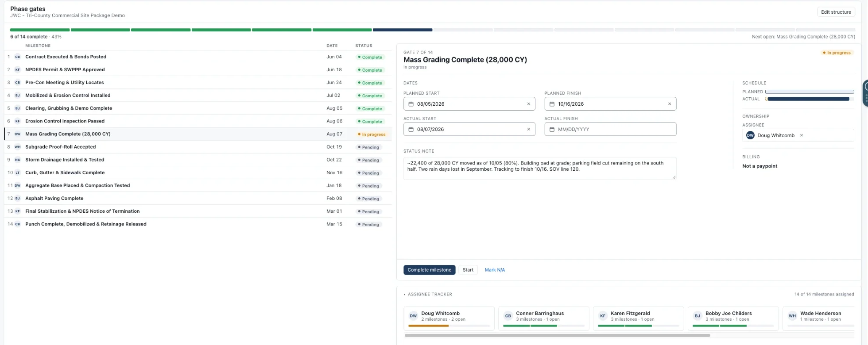Image resolution: width=868 pixels, height=345 pixels.
Task: Select Punch Complete, Demobilized & Retainage Released row
Action: click(x=198, y=224)
